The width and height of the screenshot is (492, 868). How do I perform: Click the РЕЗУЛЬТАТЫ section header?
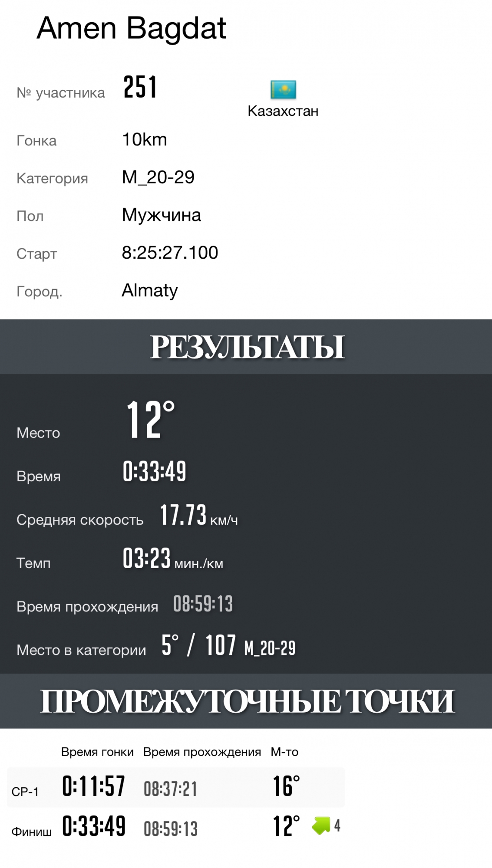247,347
